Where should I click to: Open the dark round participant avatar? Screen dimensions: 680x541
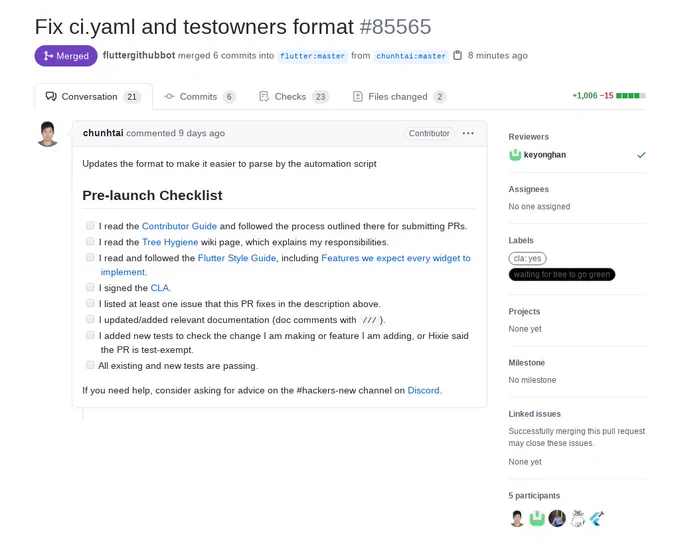point(557,518)
